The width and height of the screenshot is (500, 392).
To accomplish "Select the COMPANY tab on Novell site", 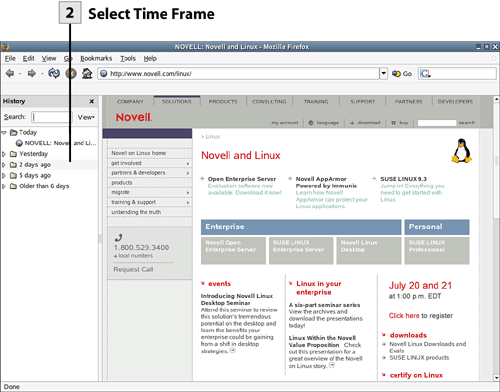I will pyautogui.click(x=130, y=102).
